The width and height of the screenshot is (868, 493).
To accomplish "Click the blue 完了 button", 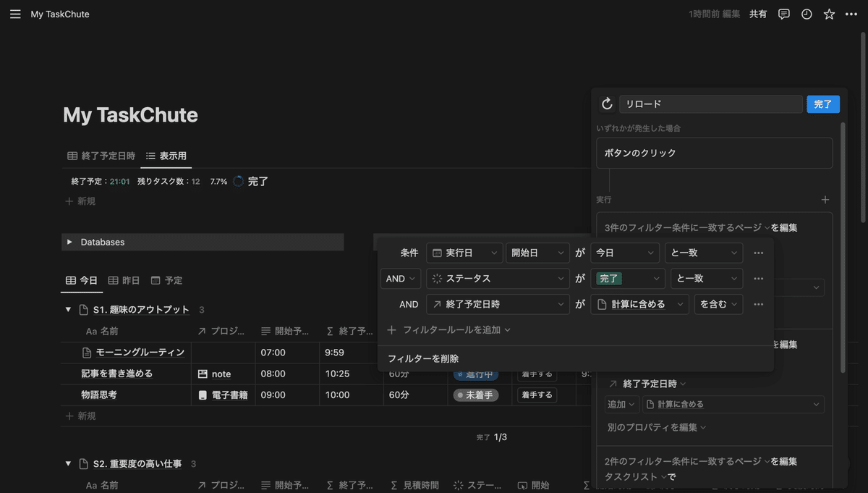I will [823, 104].
